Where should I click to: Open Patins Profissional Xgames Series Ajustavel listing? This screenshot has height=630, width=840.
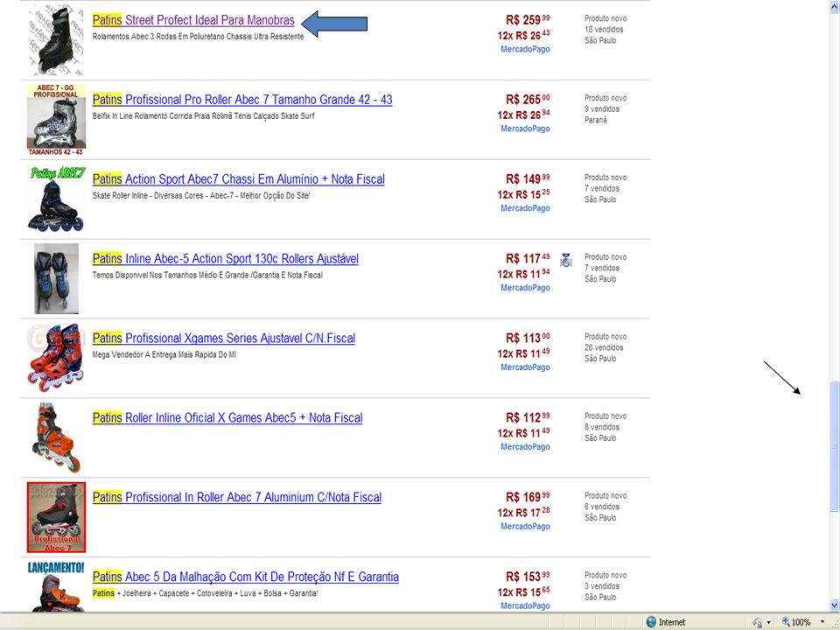click(x=223, y=338)
